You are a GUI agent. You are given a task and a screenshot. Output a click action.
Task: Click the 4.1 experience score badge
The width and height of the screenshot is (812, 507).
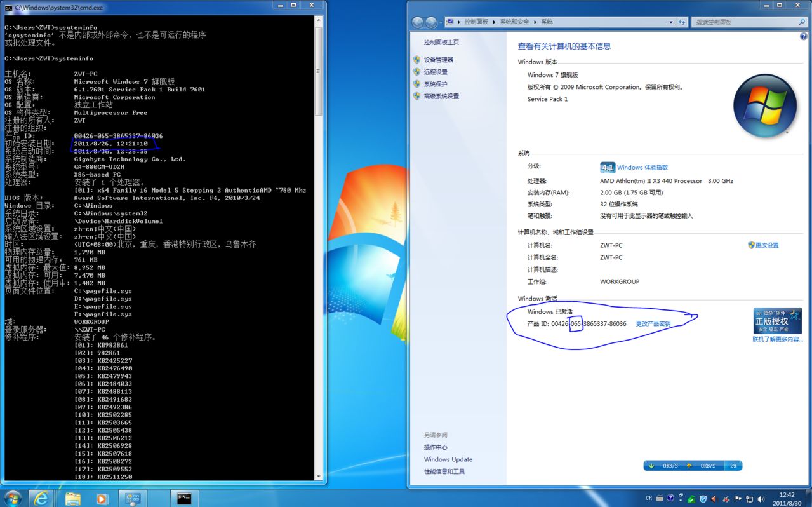[x=608, y=168]
